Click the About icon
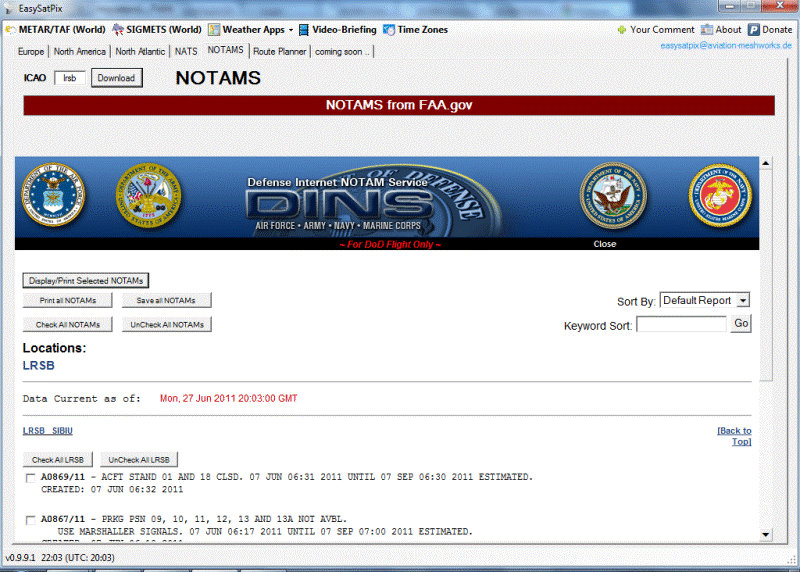Screen dimensions: 800x572 [707, 30]
